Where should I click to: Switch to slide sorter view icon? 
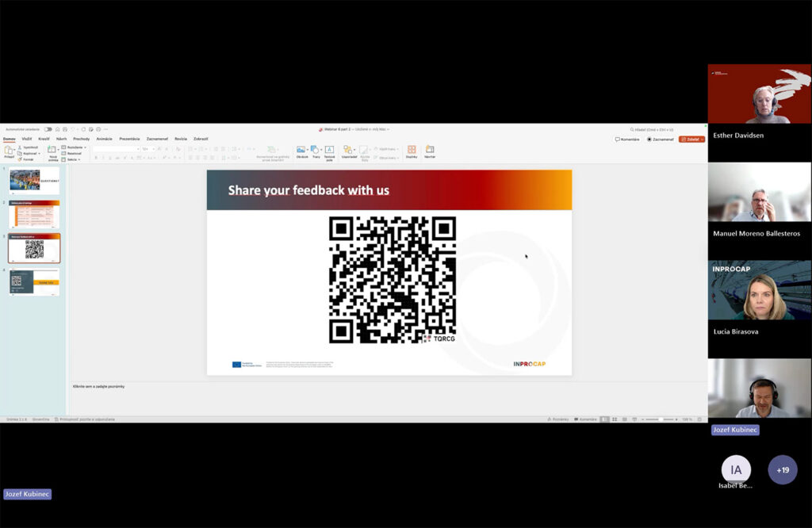(x=615, y=419)
